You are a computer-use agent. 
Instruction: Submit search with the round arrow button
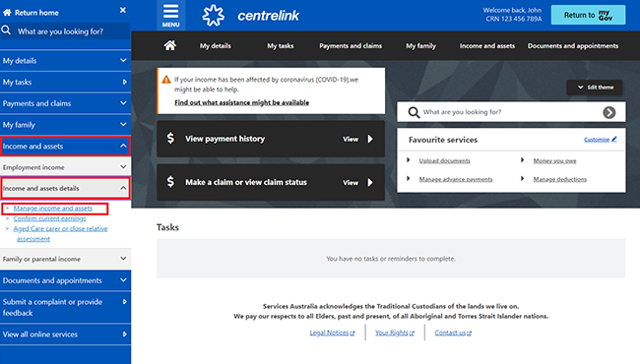608,112
